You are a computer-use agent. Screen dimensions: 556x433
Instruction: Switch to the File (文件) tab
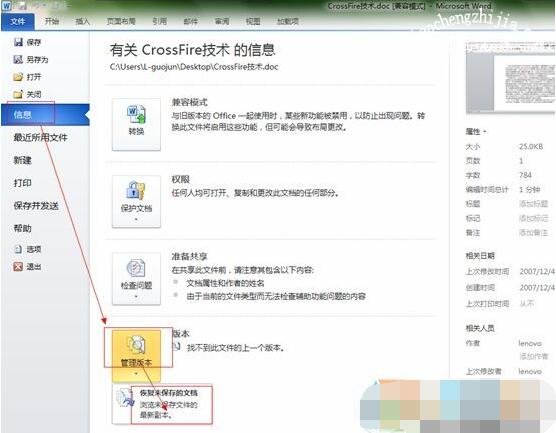pyautogui.click(x=18, y=22)
